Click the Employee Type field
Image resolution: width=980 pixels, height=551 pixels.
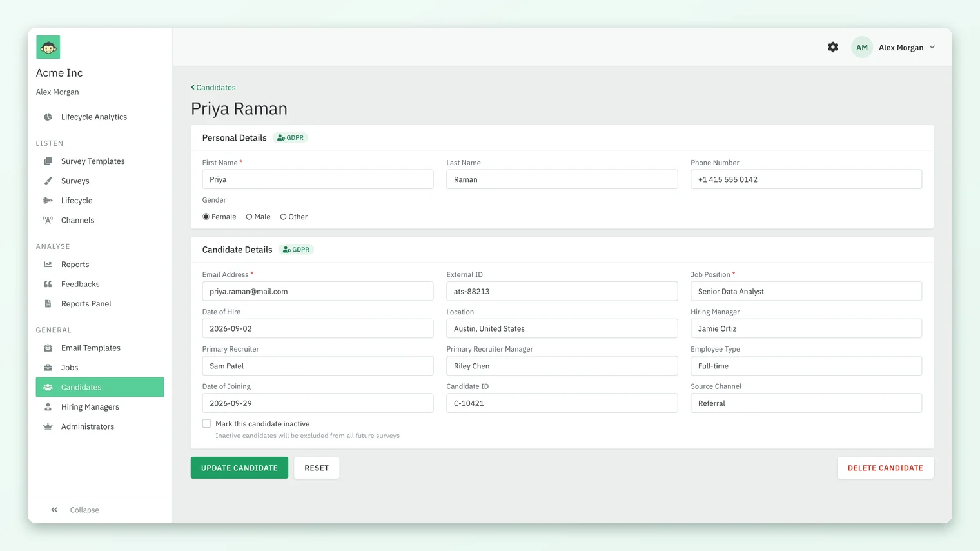(x=806, y=366)
